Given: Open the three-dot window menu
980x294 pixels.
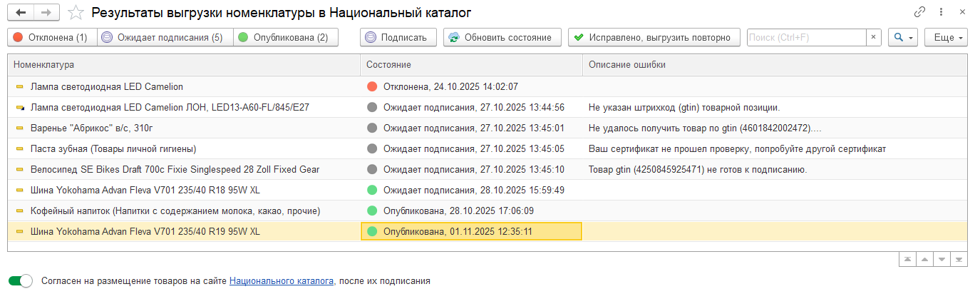Looking at the screenshot, I should point(942,12).
